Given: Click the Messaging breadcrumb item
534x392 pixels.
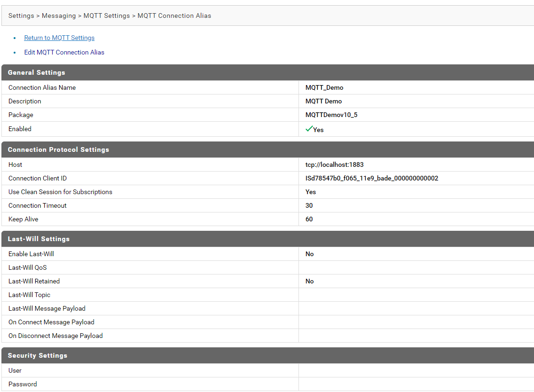Looking at the screenshot, I should tap(59, 16).
